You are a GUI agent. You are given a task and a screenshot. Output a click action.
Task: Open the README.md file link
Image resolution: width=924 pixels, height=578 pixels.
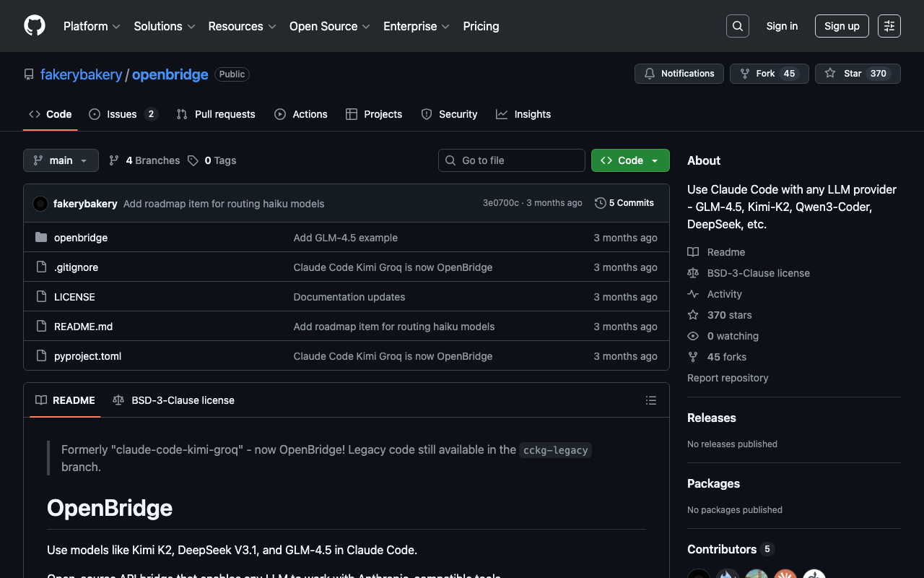(x=83, y=327)
